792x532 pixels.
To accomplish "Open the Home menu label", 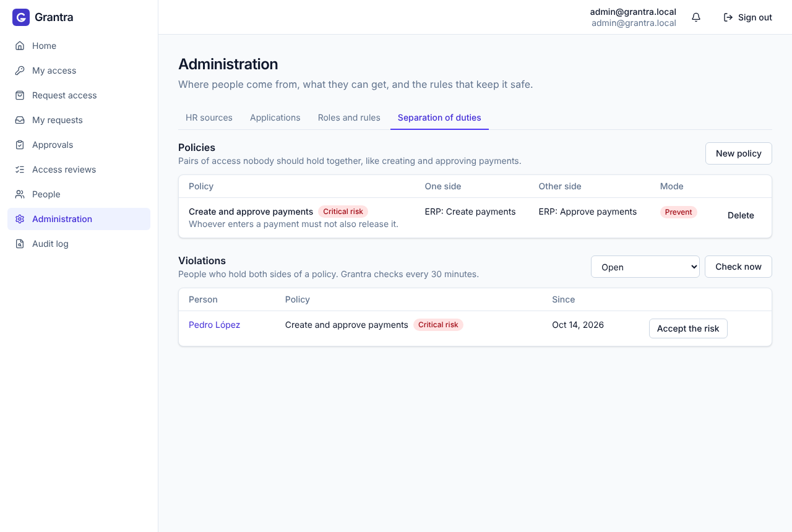I will click(x=45, y=46).
